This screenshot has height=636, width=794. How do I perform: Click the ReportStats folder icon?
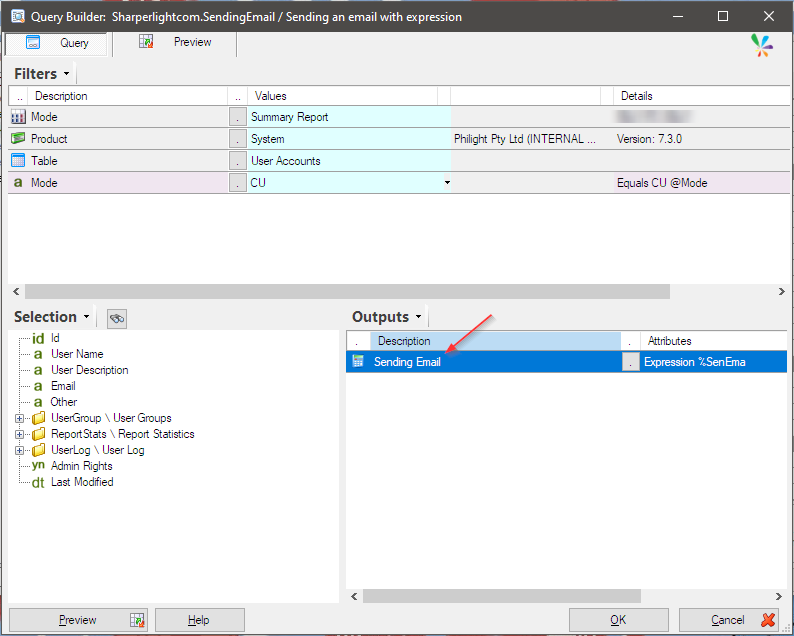(x=38, y=434)
